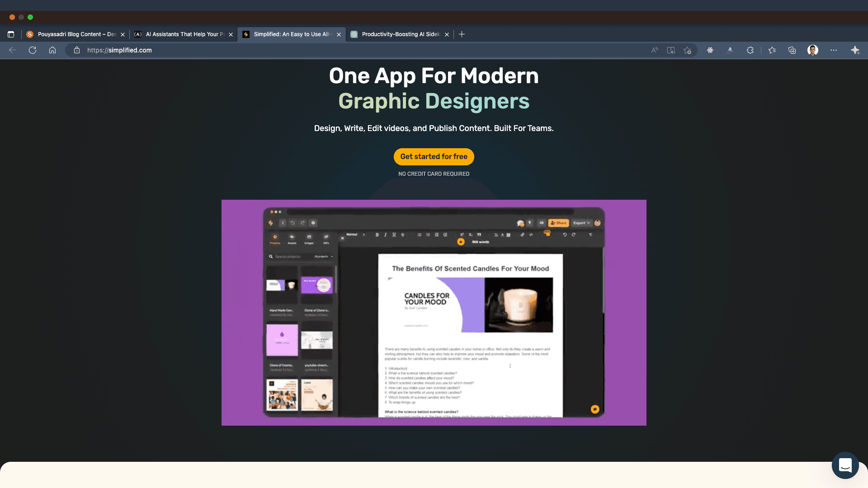This screenshot has height=488, width=868.
Task: Open the Projects panel in the Simplified sidebar
Action: tap(275, 238)
